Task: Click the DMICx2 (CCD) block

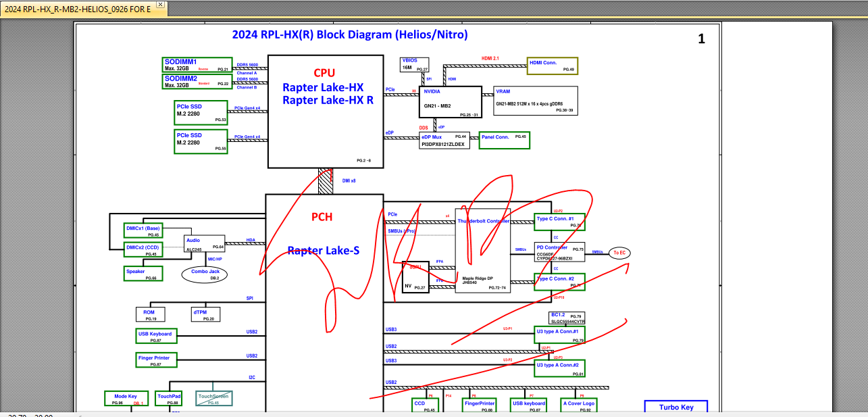Action: pos(143,250)
